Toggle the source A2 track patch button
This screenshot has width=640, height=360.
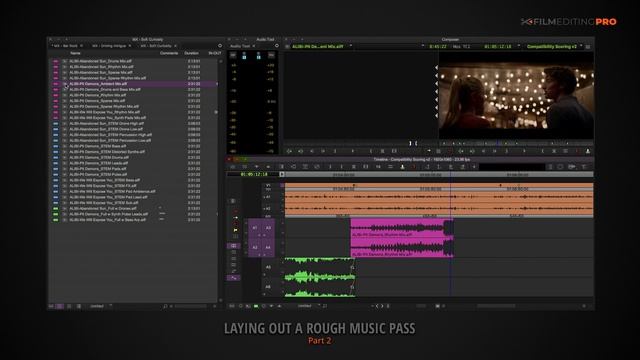click(255, 247)
